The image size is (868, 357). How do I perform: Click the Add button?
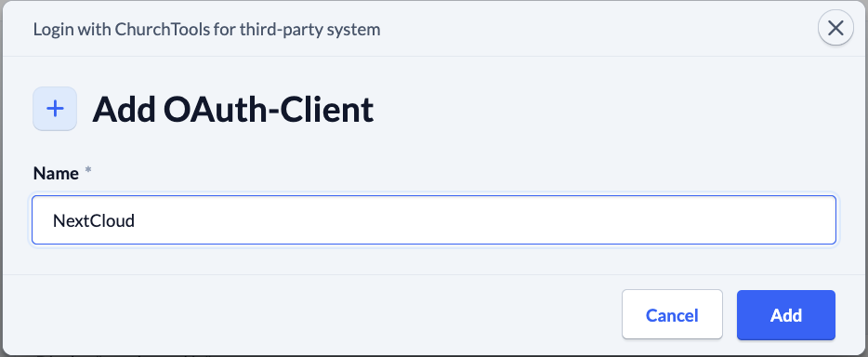click(785, 315)
